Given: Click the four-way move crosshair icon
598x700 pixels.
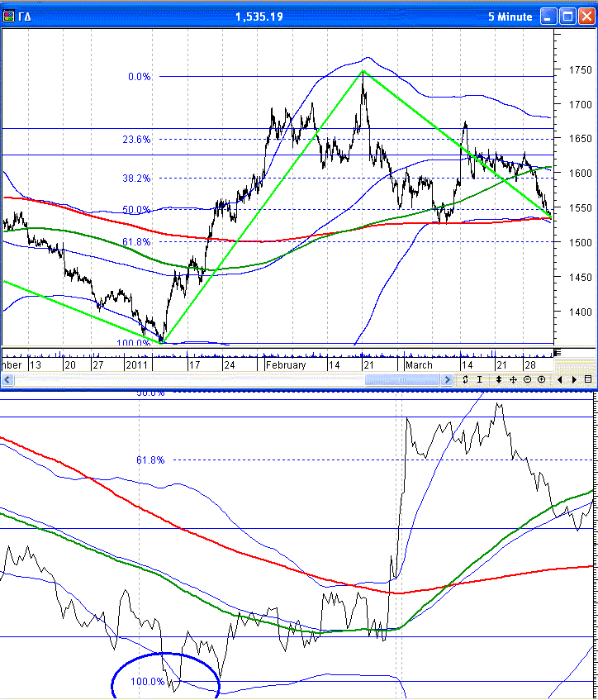Looking at the screenshot, I should coord(513,379).
